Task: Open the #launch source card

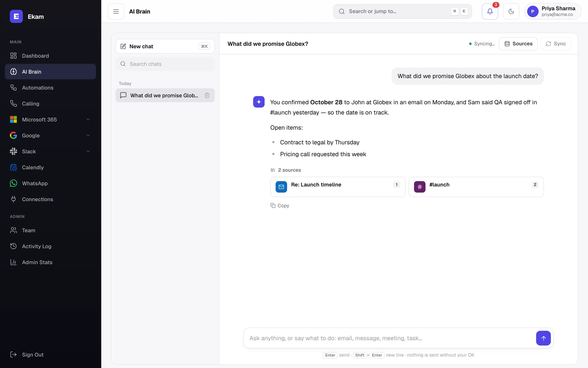Action: click(x=476, y=187)
